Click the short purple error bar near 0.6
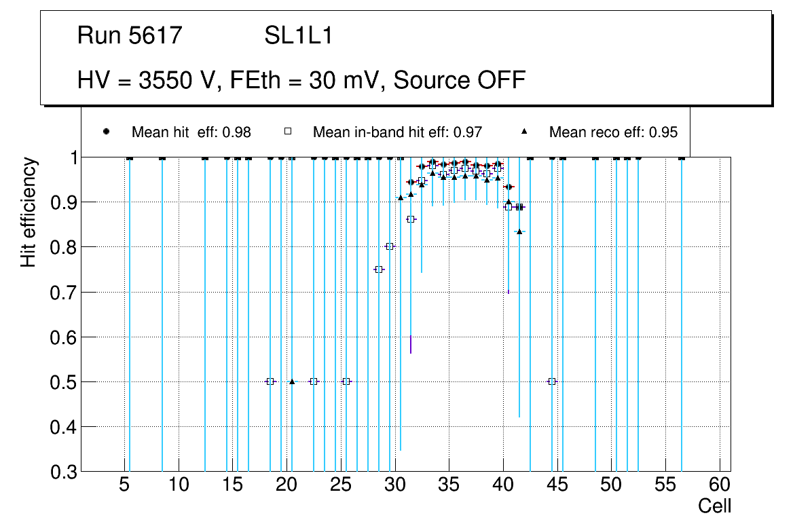 (411, 344)
